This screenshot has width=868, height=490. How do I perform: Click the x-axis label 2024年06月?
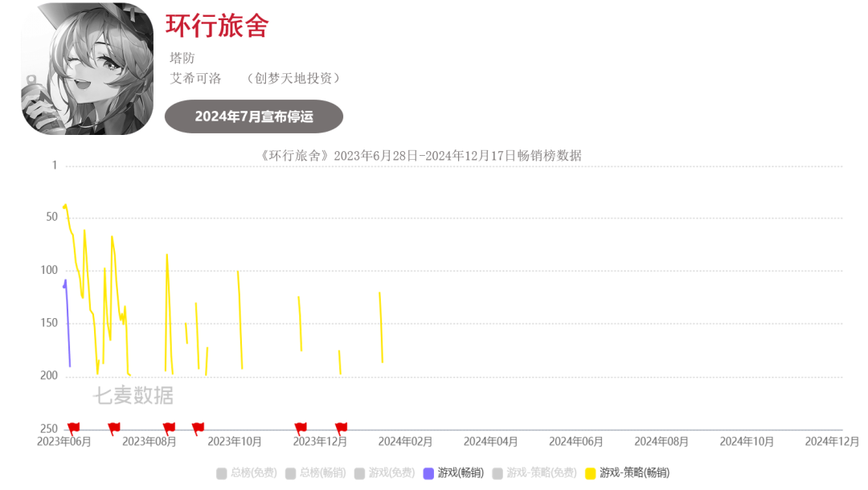tap(575, 441)
